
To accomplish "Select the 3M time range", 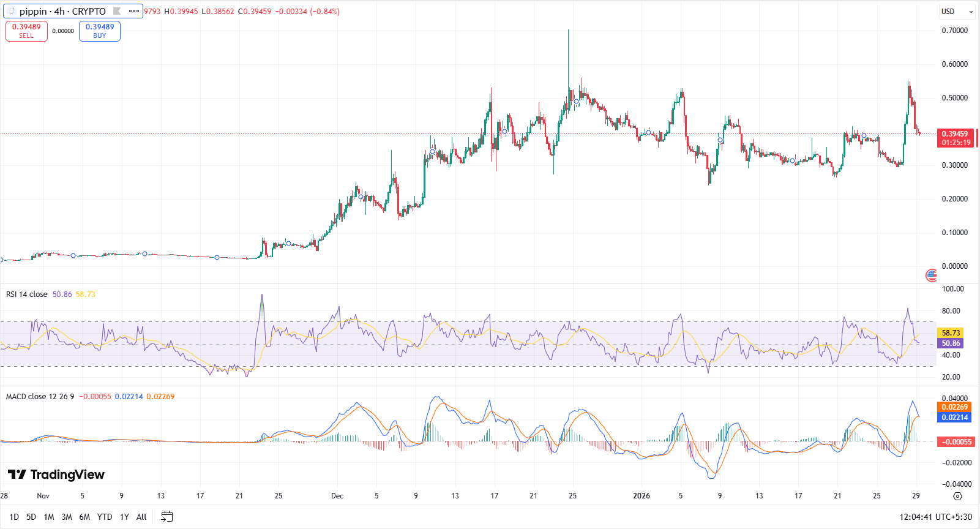I will (67, 517).
